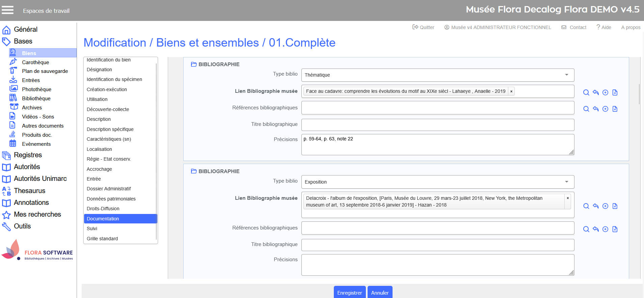
Task: Click the Thesaurus icon in sidebar
Action: click(6, 191)
